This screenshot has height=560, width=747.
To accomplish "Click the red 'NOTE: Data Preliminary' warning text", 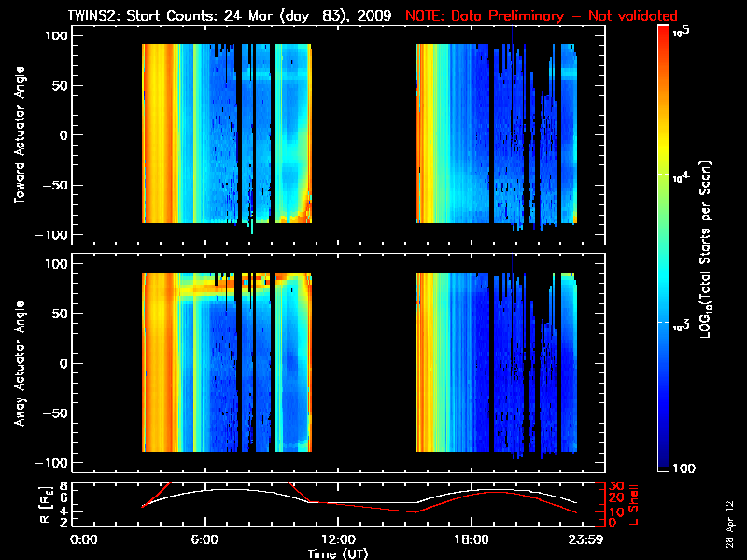I will click(542, 16).
